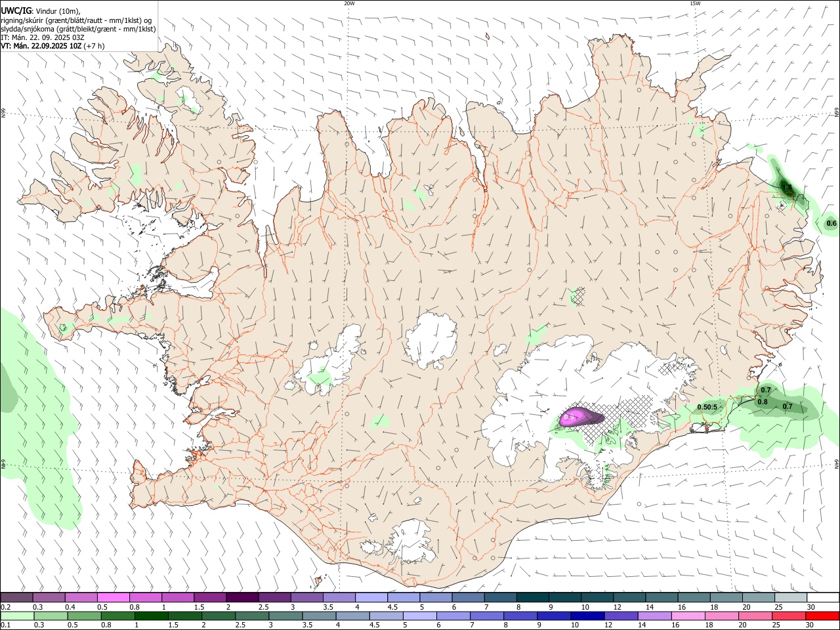Select the 'IT: Mán. 22. 09. 2025 03Z' line

pos(43,37)
